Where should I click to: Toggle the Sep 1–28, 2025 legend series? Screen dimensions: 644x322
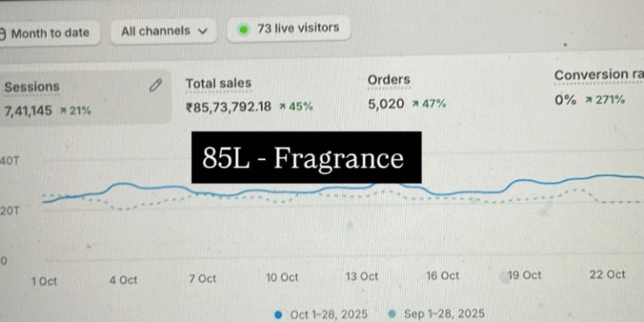(436, 314)
